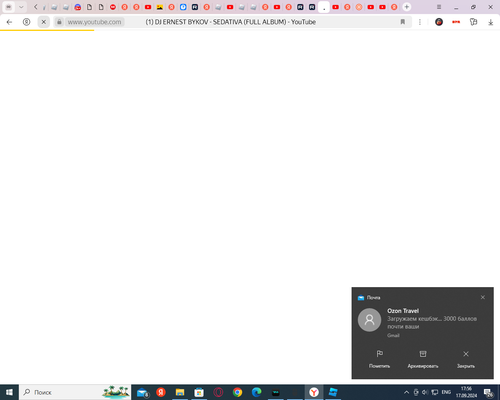Open the three-dot options in the address bar
The height and width of the screenshot is (400, 500).
pos(420,22)
